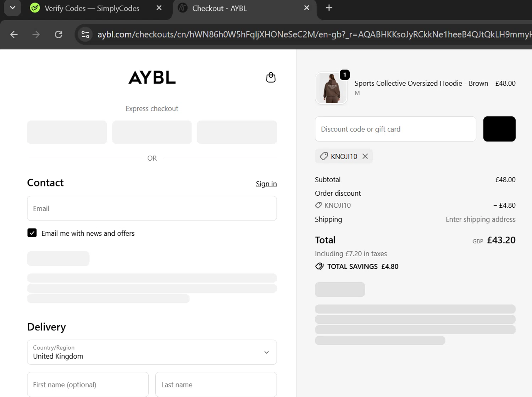Click the item quantity badge 1
Screen dimensions: 532x397
tap(345, 75)
